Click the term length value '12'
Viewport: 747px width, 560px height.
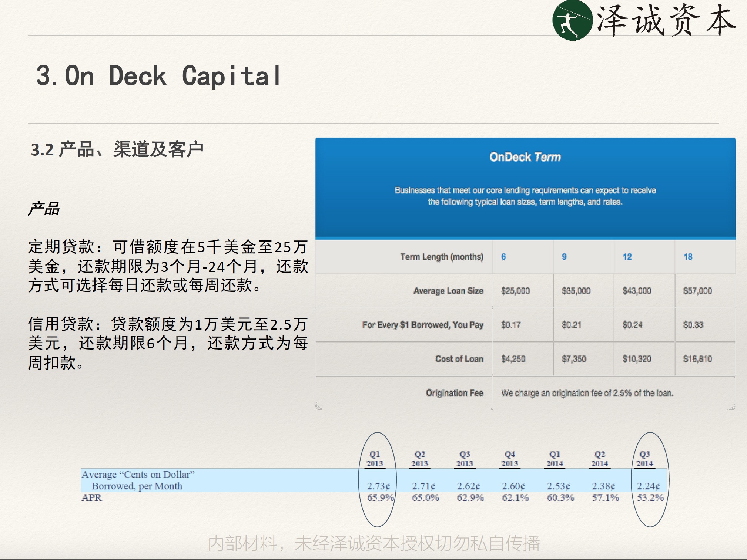627,257
